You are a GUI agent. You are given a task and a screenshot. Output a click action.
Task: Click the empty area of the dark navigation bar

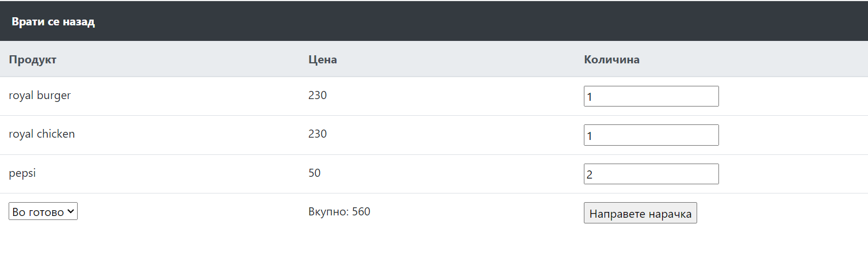click(460, 22)
